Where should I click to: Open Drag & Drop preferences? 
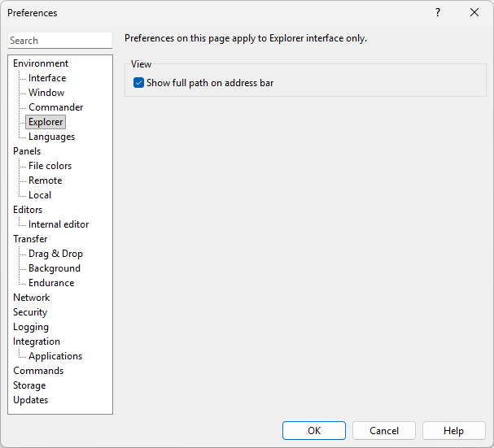pyautogui.click(x=55, y=254)
